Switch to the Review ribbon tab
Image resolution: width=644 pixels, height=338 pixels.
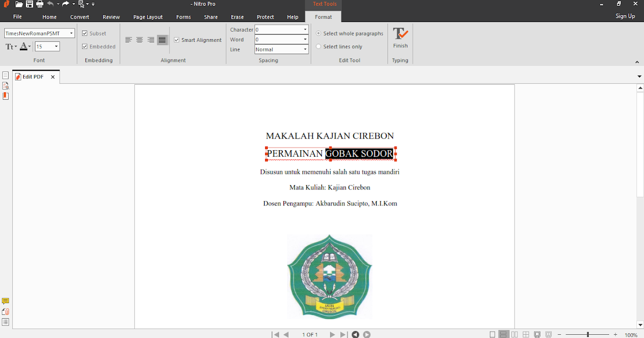pos(111,17)
